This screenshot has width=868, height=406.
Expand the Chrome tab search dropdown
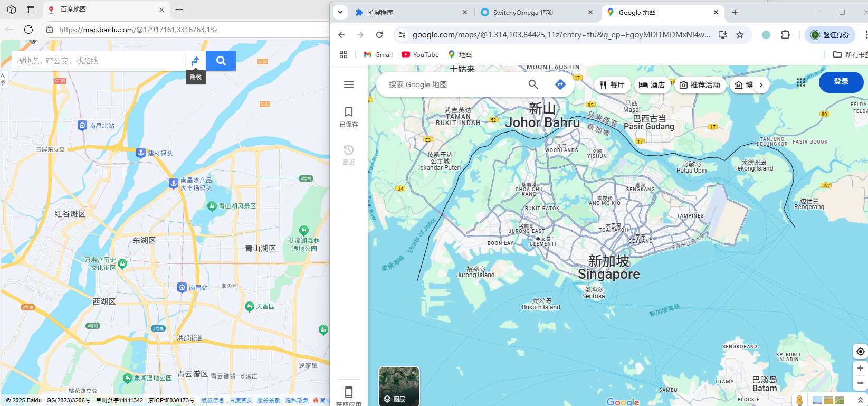[340, 12]
